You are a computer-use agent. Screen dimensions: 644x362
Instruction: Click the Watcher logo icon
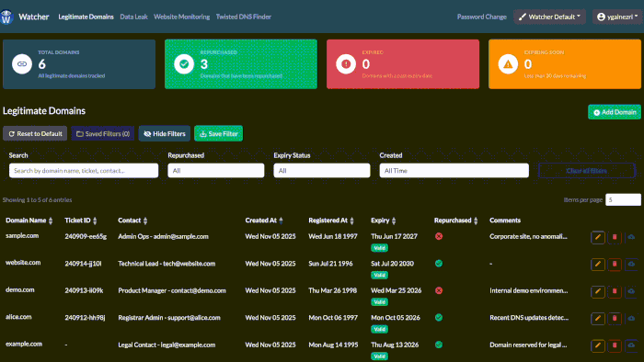point(6,17)
